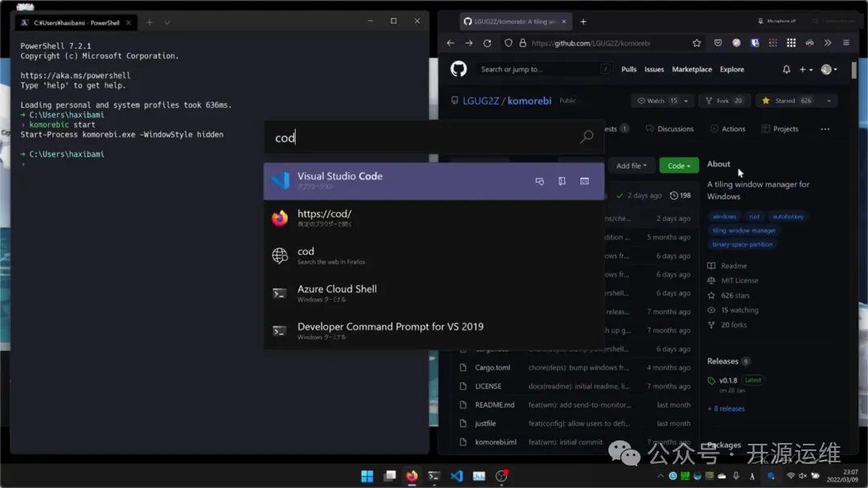
Task: Go to Marketplace in GitHub header
Action: [x=691, y=70]
